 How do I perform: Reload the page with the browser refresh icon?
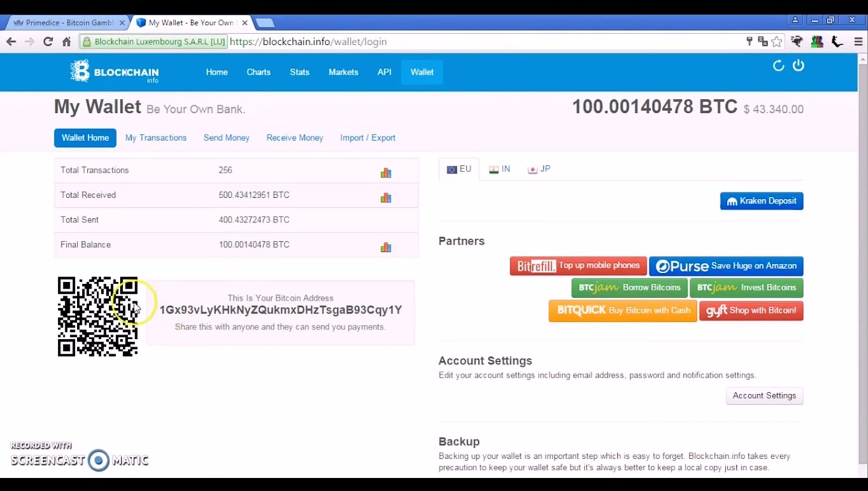(48, 42)
